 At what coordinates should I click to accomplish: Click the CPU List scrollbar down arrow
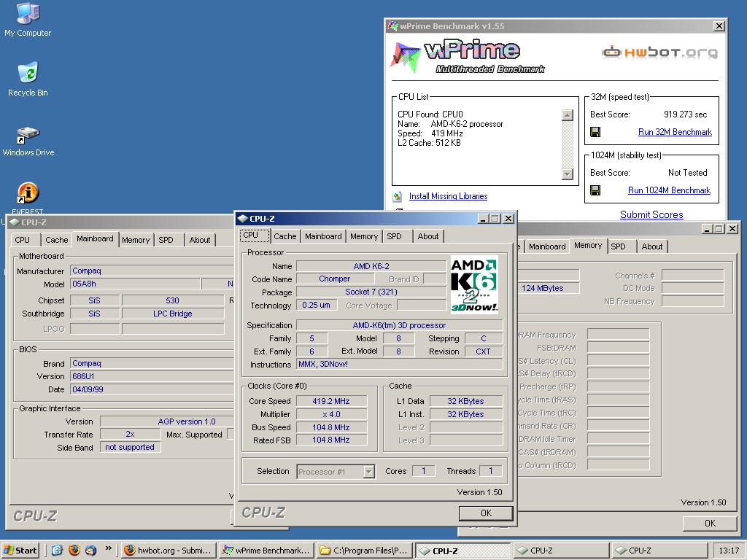(567, 174)
